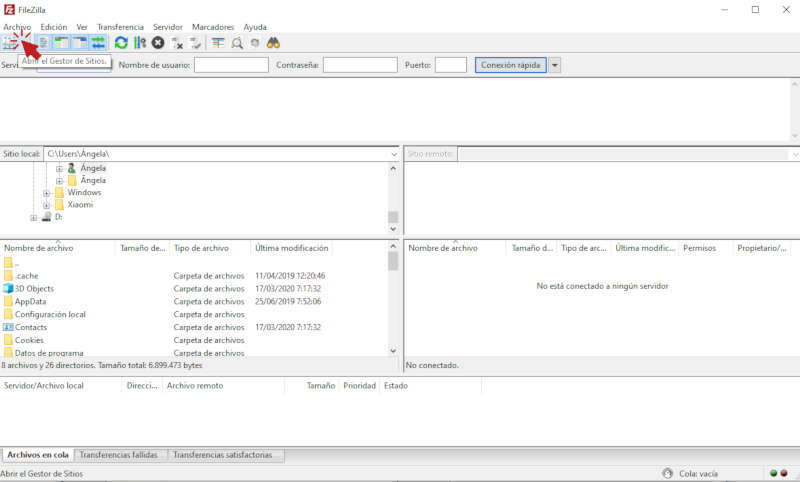800x482 pixels.
Task: Click the directory comparison magnifier icon
Action: pos(237,43)
